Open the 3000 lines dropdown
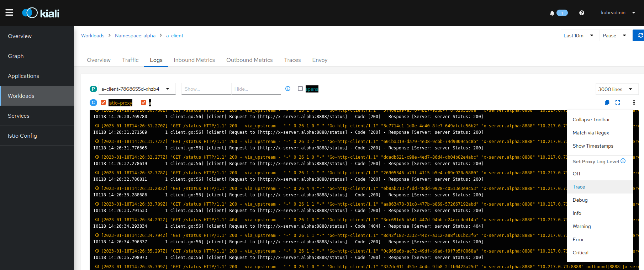This screenshot has height=270, width=644. click(x=617, y=89)
